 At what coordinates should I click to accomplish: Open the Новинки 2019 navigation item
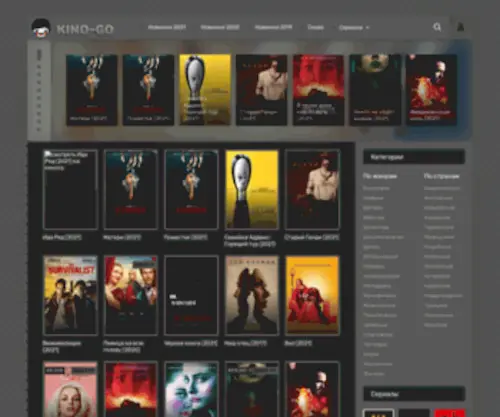click(273, 27)
